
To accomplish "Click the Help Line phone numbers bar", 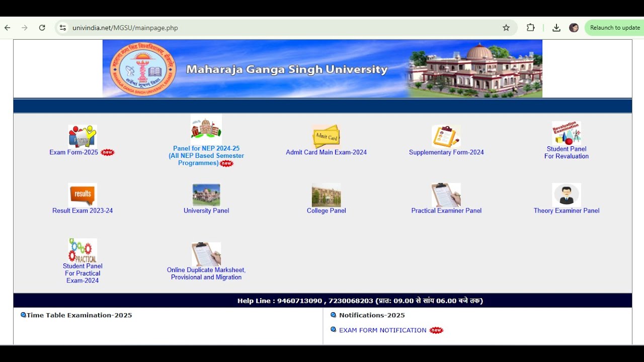I will pos(323,301).
